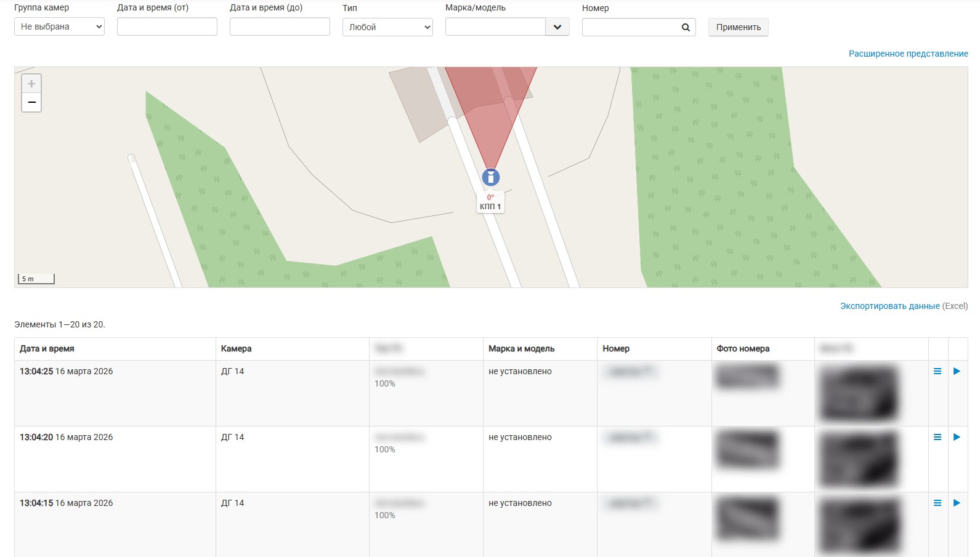The width and height of the screenshot is (980, 557).
Task: Open the Тип dropdown
Action: [x=387, y=27]
